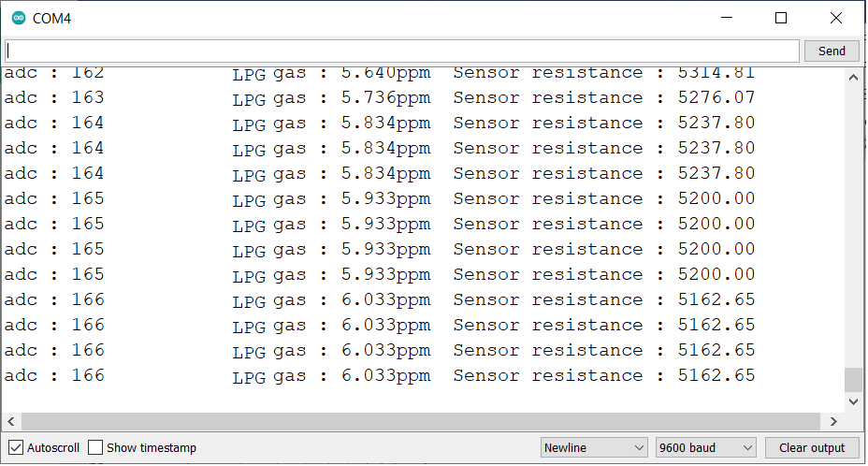Screen dimensions: 868x466
Task: Focus the serial message input field
Action: pyautogui.click(x=402, y=51)
